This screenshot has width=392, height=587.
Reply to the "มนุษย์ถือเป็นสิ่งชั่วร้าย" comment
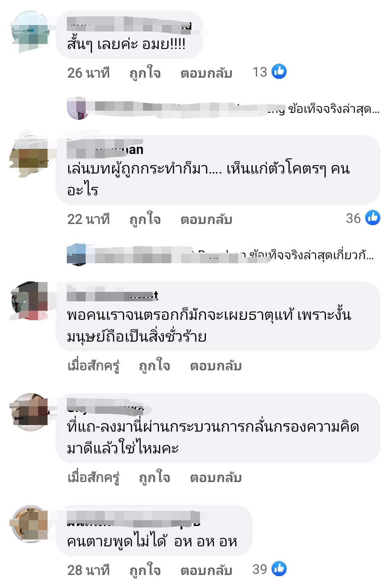[216, 366]
